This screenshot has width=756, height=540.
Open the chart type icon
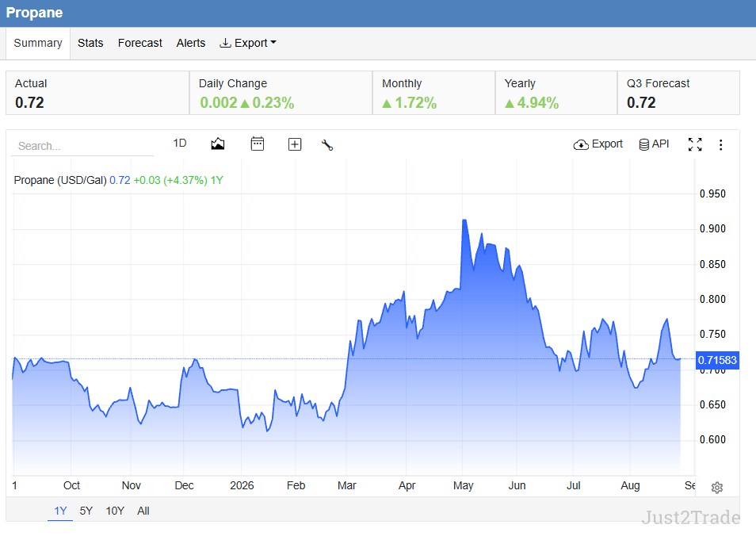pos(217,144)
